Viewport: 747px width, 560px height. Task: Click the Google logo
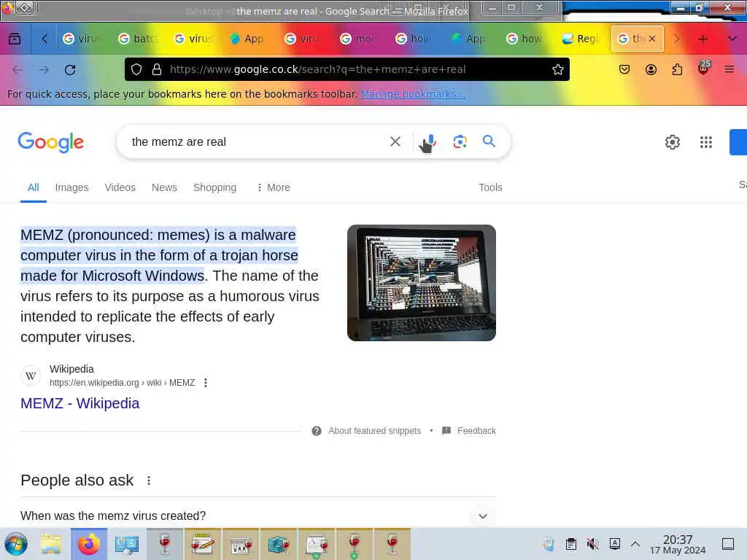click(x=50, y=142)
